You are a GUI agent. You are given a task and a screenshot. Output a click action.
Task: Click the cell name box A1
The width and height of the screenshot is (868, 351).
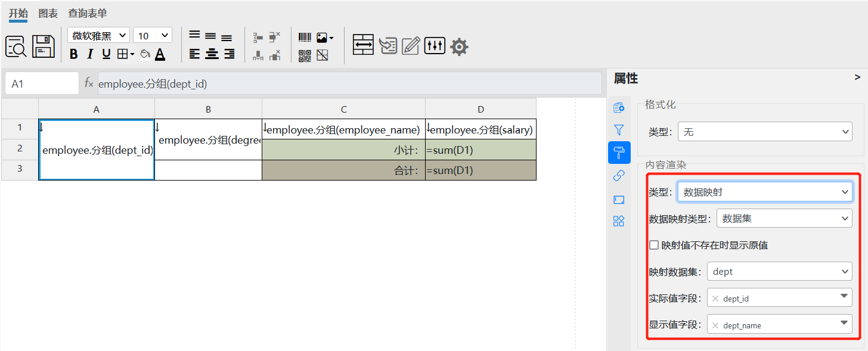click(x=42, y=83)
